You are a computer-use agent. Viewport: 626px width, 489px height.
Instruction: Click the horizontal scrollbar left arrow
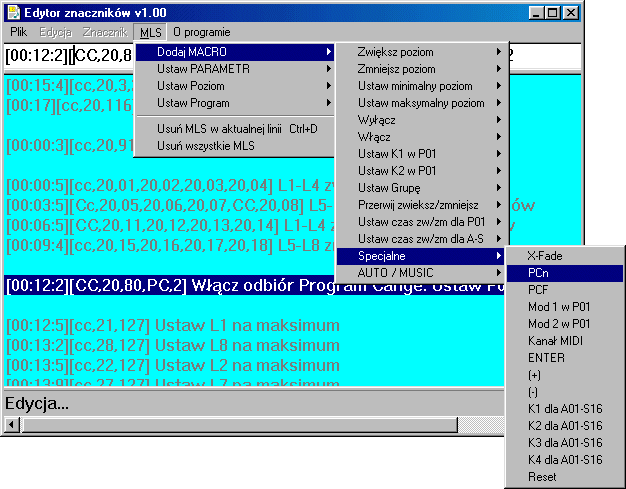coord(11,424)
